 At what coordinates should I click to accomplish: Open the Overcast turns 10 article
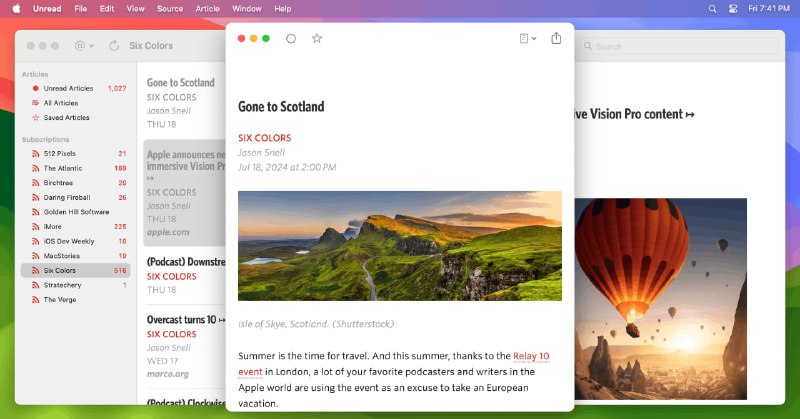(x=180, y=320)
